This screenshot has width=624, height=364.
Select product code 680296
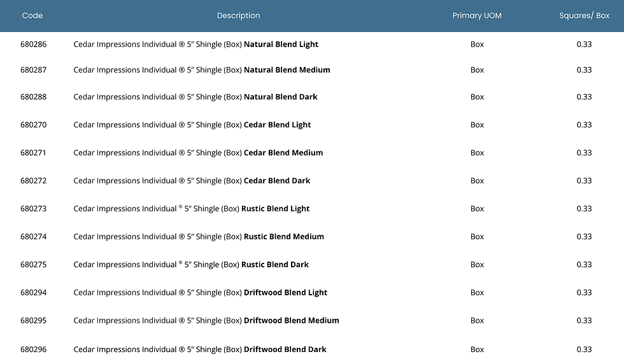[34, 349]
